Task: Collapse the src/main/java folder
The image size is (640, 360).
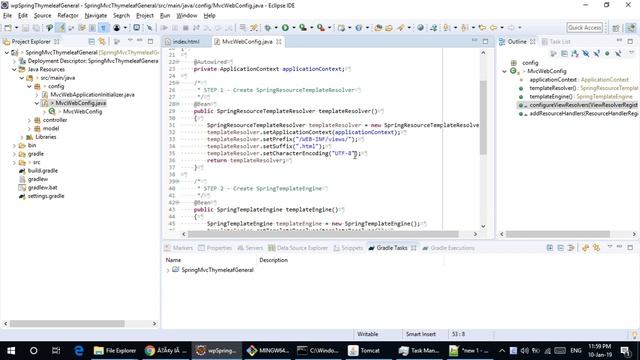Action: coord(22,78)
